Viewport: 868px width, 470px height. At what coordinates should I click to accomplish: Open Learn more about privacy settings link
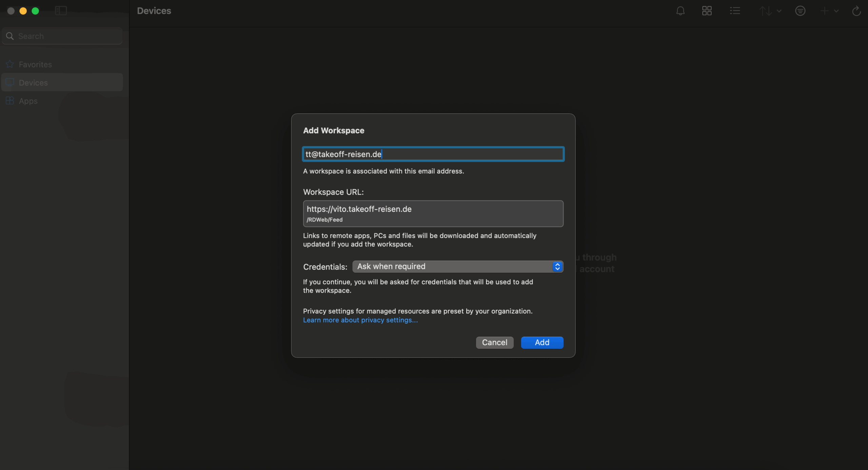tap(360, 320)
